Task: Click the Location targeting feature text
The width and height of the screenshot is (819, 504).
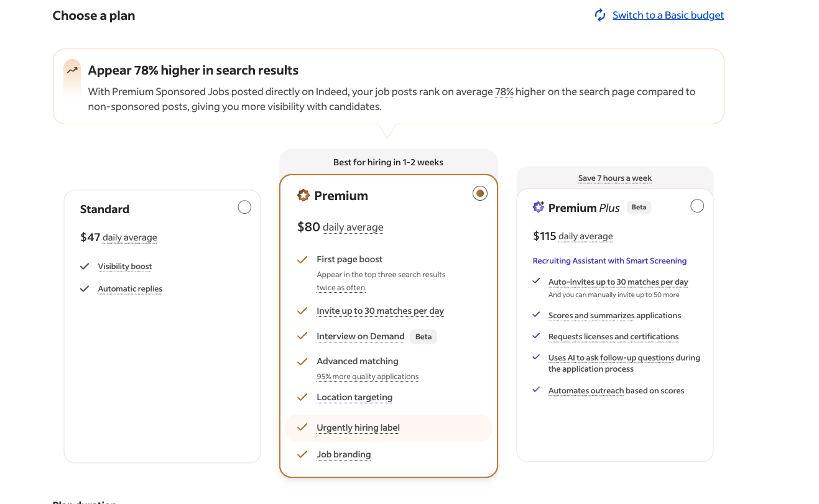Action: tap(354, 397)
